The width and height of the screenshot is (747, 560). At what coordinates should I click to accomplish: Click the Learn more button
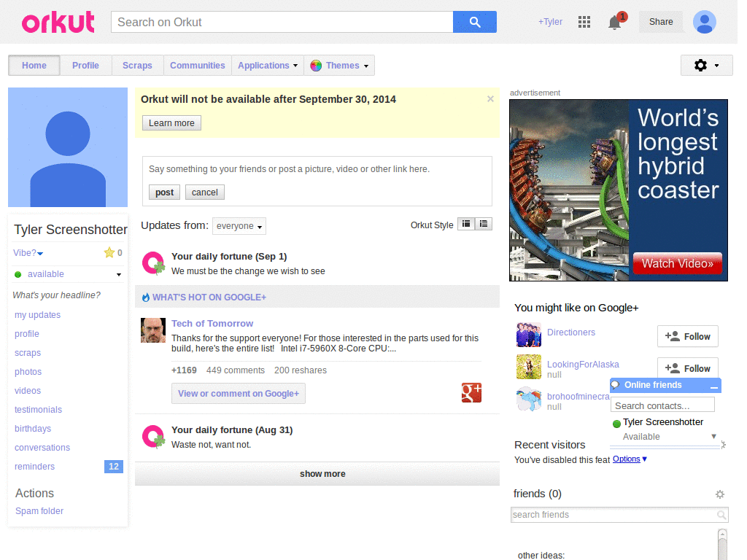[171, 122]
